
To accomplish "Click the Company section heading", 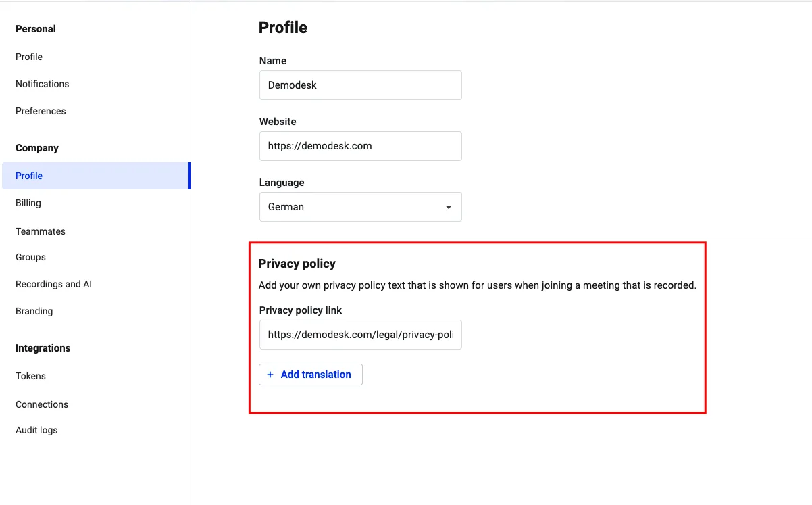I will [37, 148].
